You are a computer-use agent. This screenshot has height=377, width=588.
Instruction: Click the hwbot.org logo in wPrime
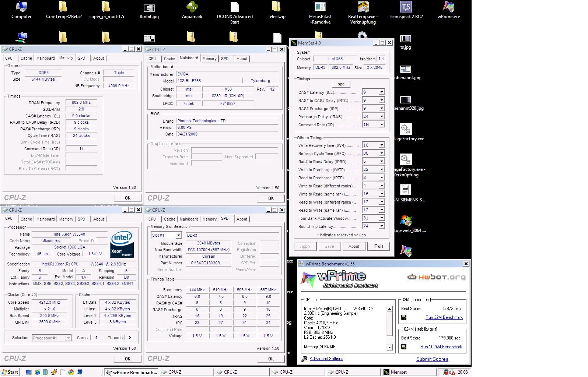click(436, 277)
